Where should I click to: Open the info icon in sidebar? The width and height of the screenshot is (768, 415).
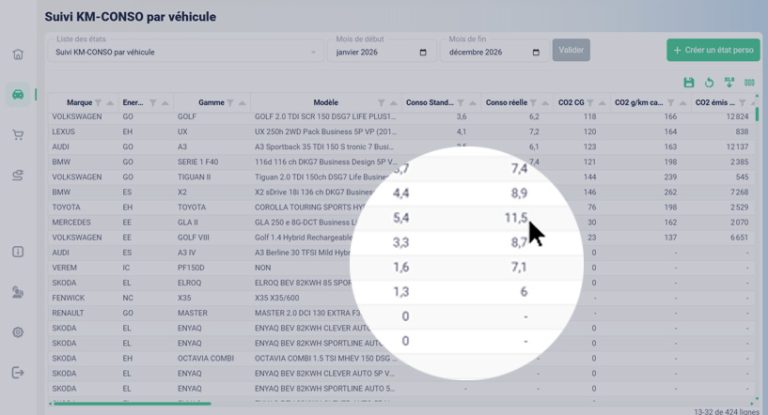[18, 252]
